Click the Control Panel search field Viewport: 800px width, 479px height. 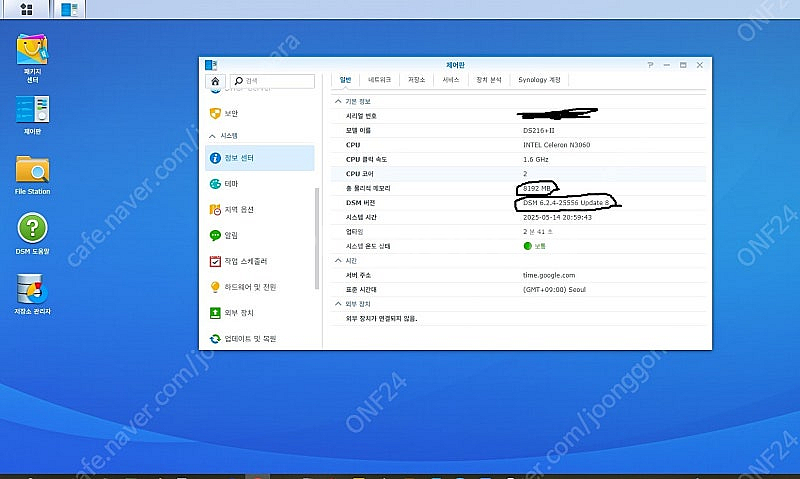(x=272, y=81)
